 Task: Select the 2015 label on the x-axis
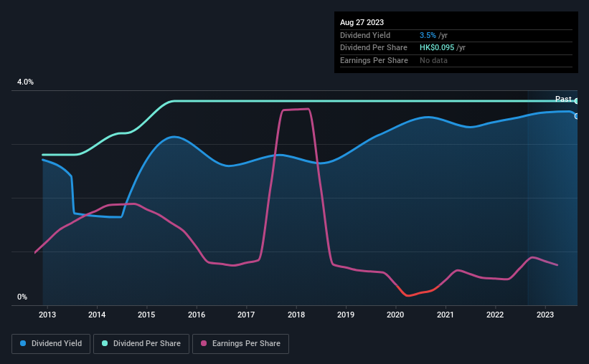click(146, 315)
